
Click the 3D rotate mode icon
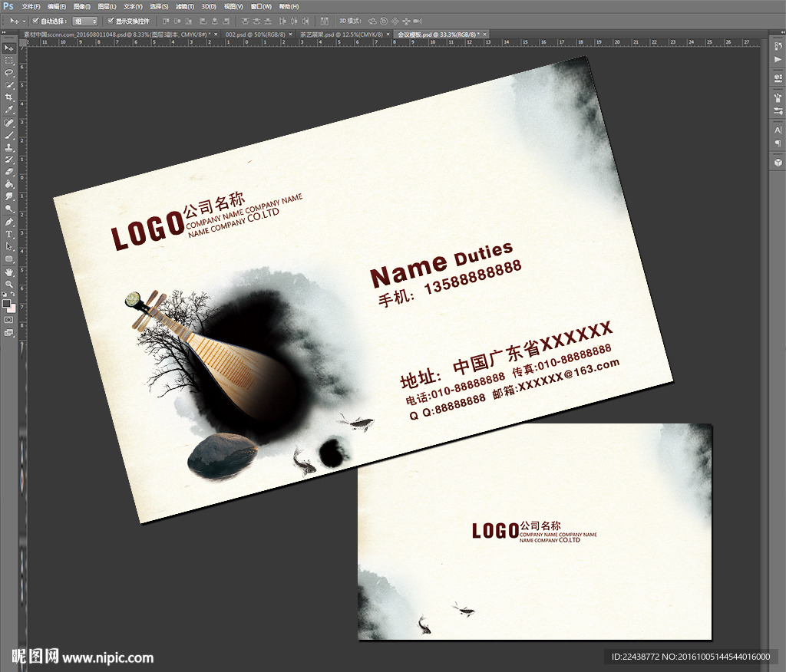pyautogui.click(x=372, y=21)
